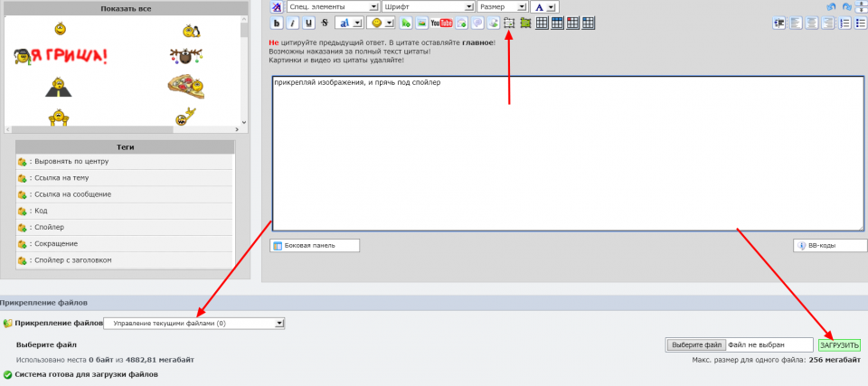The width and height of the screenshot is (868, 386).
Task: Click the undo icon in editor toolbar
Action: coord(831,7)
